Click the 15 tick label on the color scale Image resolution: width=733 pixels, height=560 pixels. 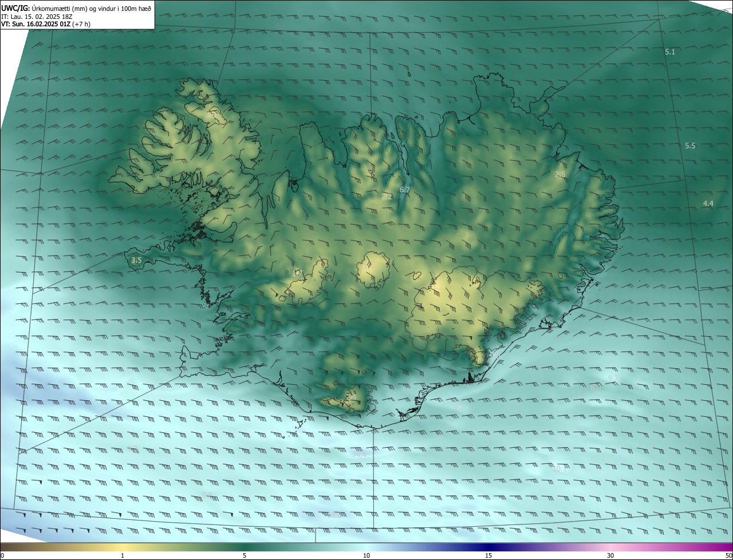click(488, 555)
